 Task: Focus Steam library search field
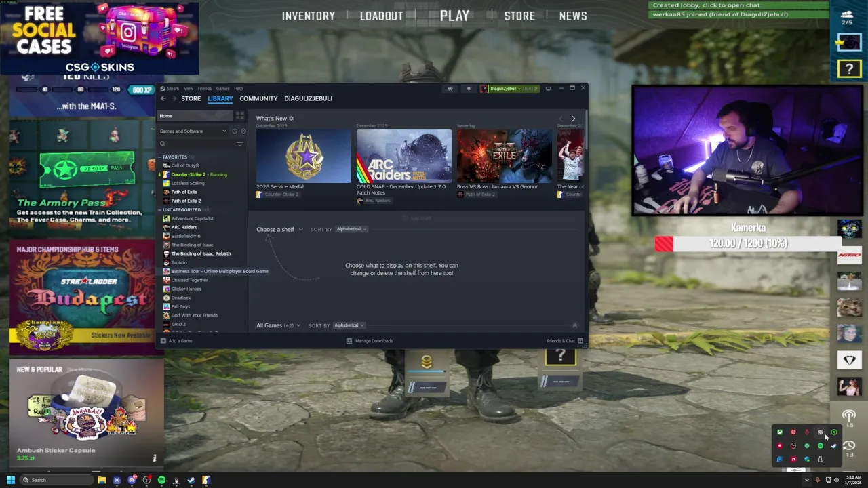[200, 144]
